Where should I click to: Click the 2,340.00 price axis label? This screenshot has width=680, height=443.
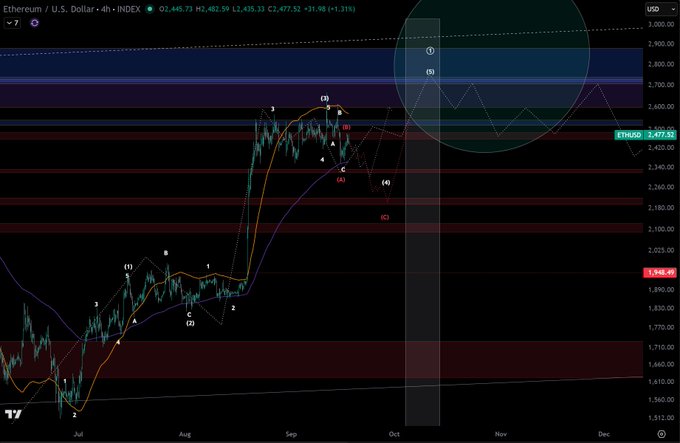[x=661, y=167]
